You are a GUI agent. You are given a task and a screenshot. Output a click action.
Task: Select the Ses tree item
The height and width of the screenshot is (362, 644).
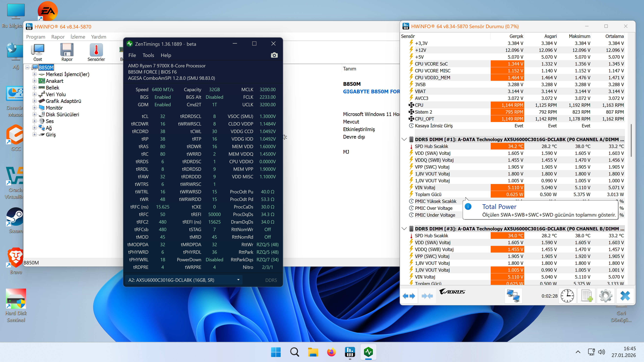pyautogui.click(x=49, y=121)
